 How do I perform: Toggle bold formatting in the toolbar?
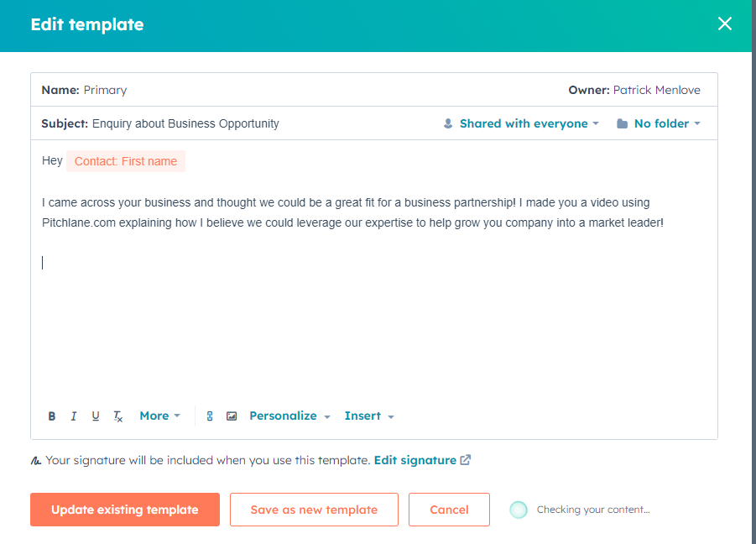tap(51, 416)
